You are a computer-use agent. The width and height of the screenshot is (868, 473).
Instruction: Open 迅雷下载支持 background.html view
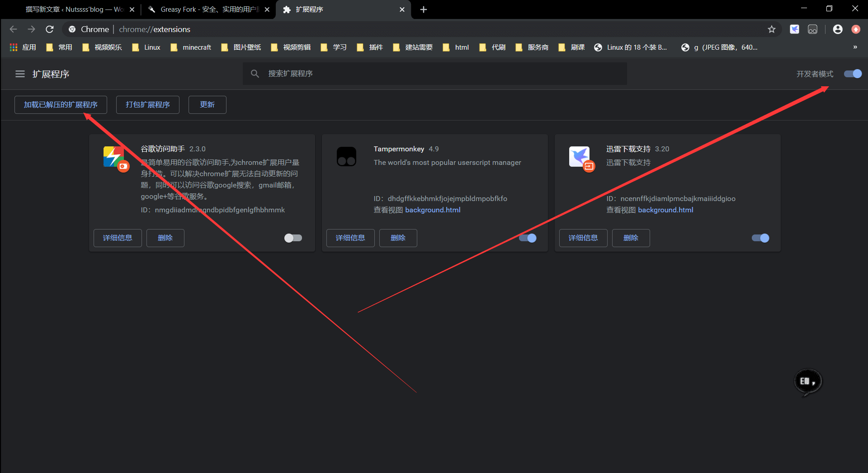tap(665, 210)
